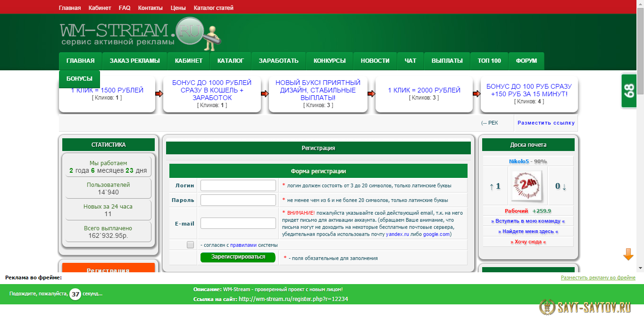Click the orange Регистрация sidebar button
644x319 pixels.
pos(109,270)
